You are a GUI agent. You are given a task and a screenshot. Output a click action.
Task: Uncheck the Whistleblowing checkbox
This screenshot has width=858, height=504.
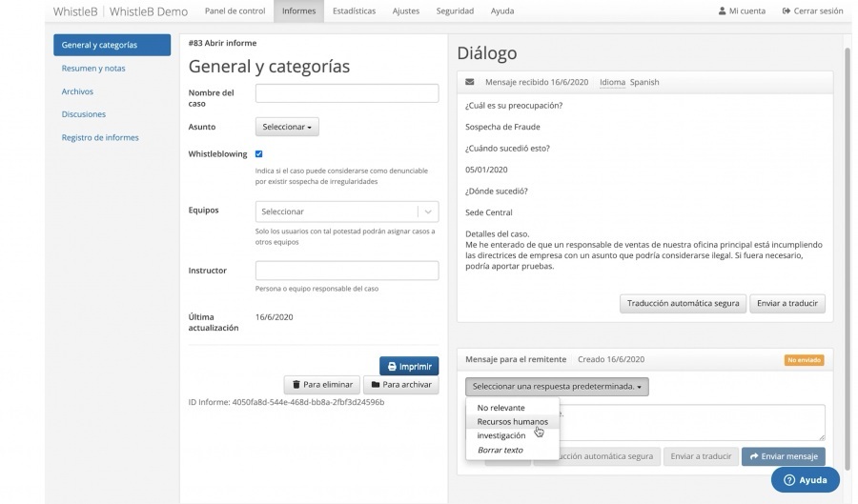pos(259,153)
